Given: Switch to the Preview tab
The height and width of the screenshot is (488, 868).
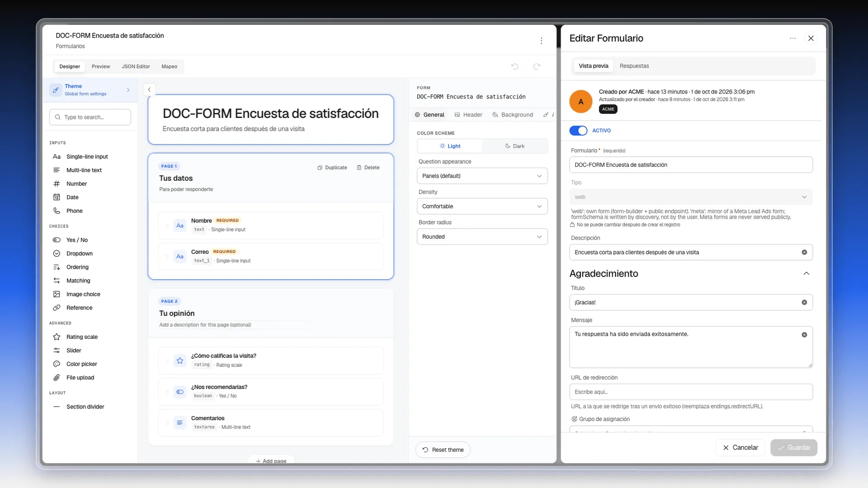Looking at the screenshot, I should click(x=101, y=66).
